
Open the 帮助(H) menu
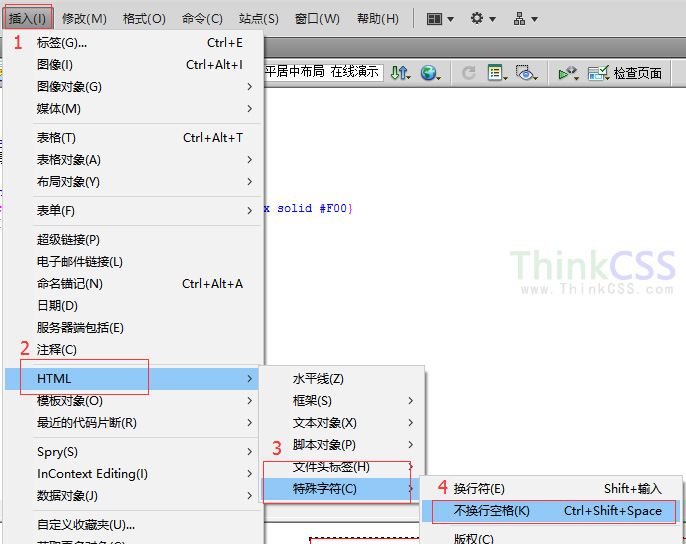tap(378, 19)
